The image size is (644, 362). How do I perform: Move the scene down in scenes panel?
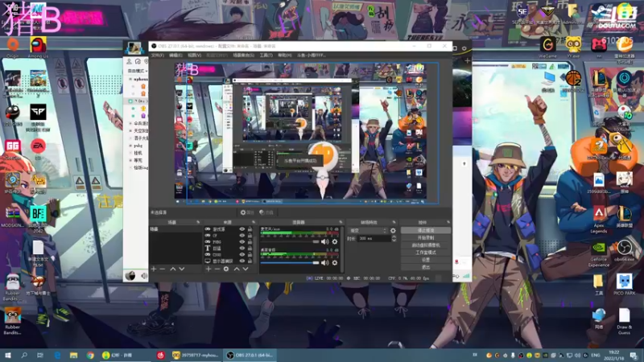(x=182, y=269)
